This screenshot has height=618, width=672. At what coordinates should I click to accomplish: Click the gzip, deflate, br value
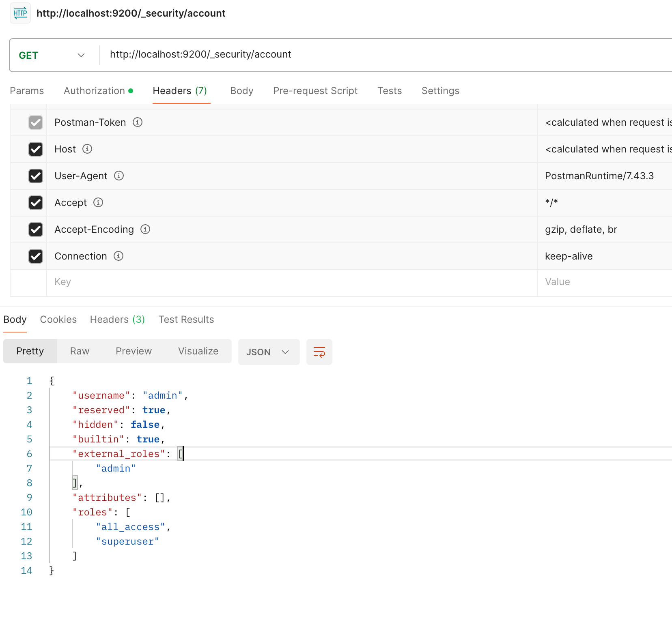pyautogui.click(x=581, y=229)
